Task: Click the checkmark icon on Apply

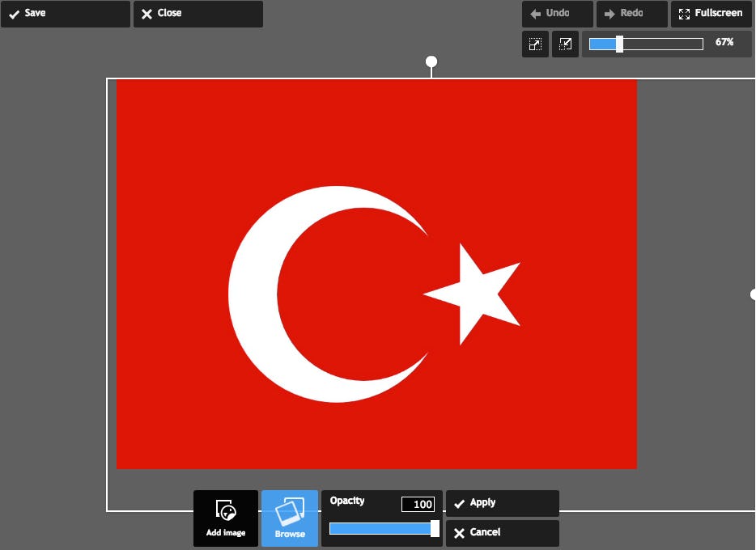Action: [x=460, y=502]
